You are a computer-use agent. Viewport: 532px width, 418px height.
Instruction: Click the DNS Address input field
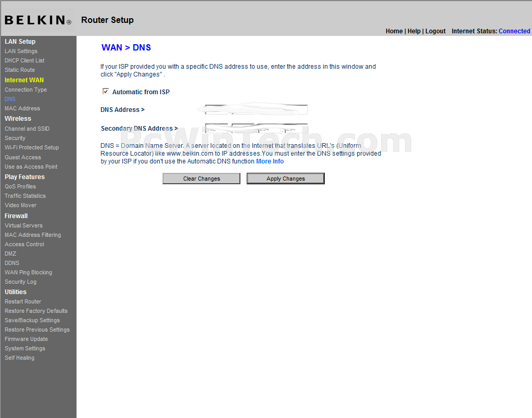[x=256, y=110]
